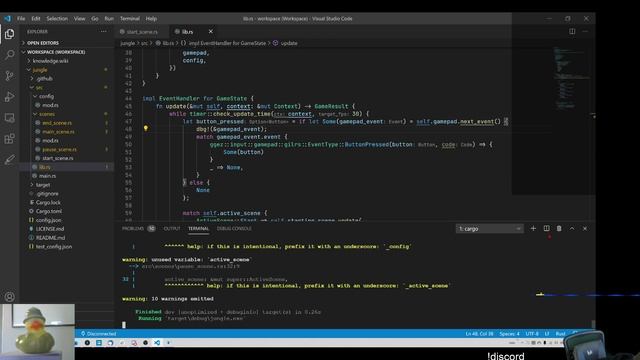The image size is (640, 360).
Task: Open Cargo.lock in the explorer tree
Action: tap(48, 202)
